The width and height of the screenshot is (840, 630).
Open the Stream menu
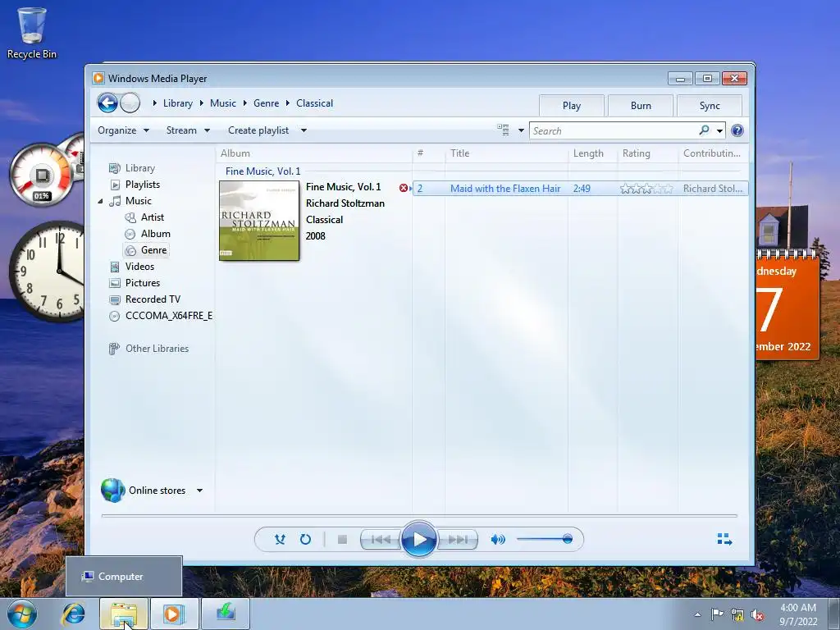pyautogui.click(x=188, y=130)
